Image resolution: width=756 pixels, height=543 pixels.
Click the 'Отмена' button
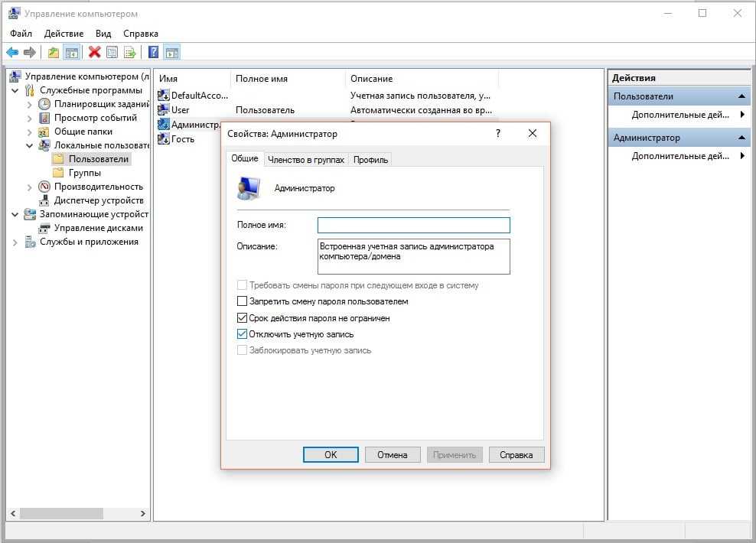[x=392, y=454]
